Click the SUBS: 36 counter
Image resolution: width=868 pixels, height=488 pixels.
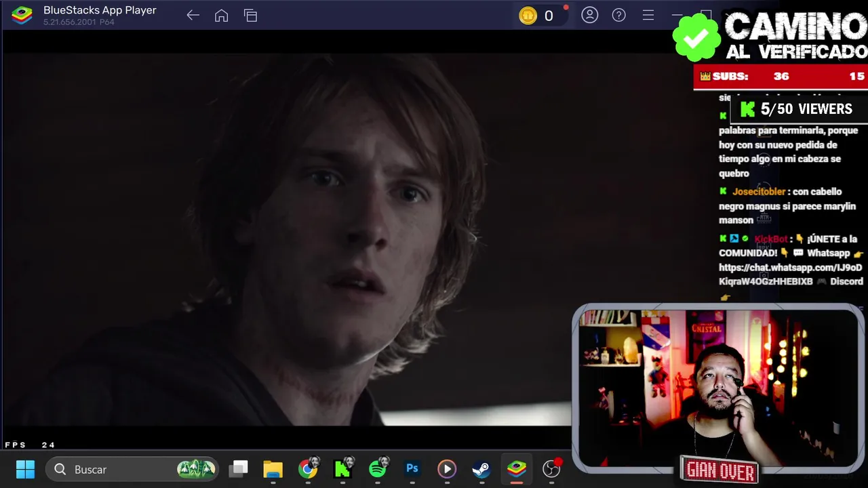click(x=744, y=77)
